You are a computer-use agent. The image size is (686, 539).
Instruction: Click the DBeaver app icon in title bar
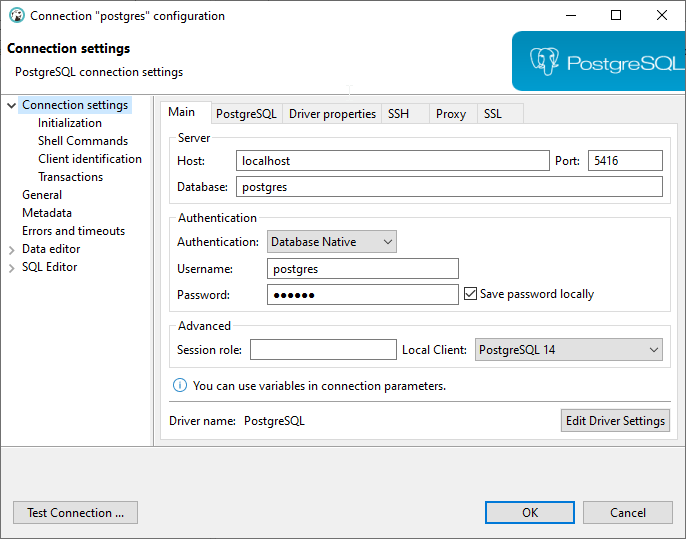click(17, 15)
